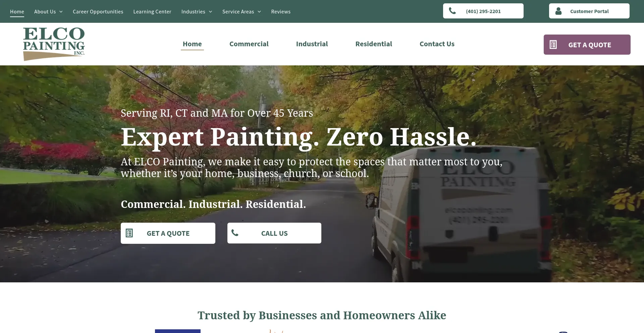Open the Reviews link in the top bar
The height and width of the screenshot is (333, 644).
[x=281, y=12]
